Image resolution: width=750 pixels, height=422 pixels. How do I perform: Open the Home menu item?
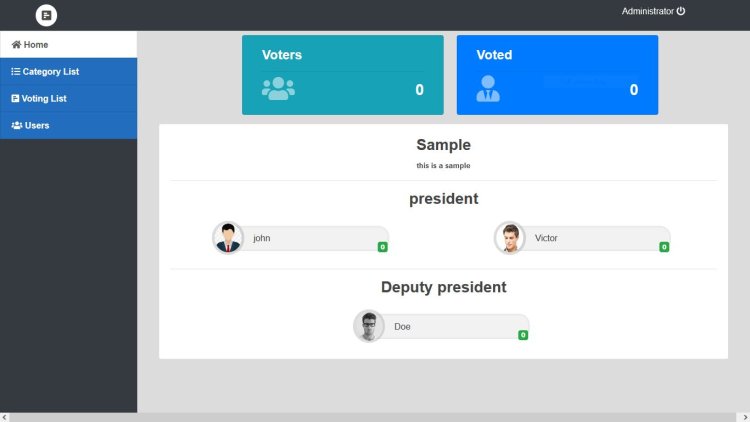[36, 45]
